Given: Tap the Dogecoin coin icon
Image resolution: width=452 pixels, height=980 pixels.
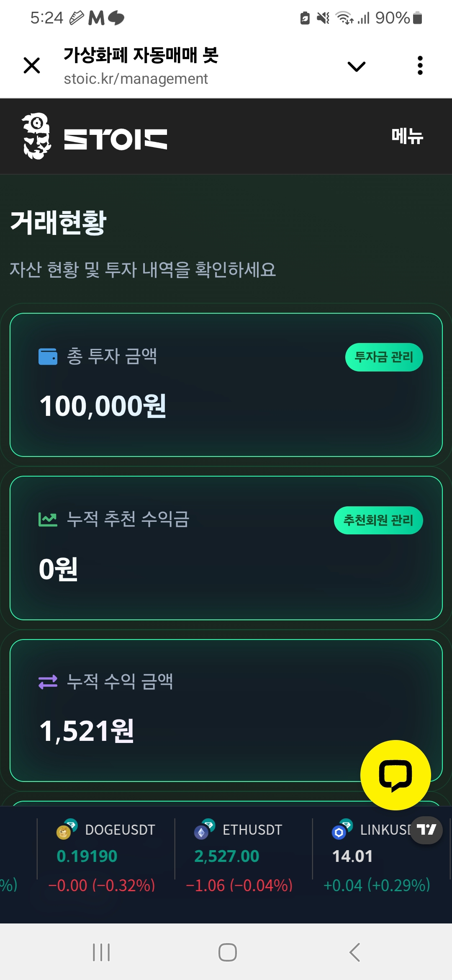Looking at the screenshot, I should click(64, 832).
